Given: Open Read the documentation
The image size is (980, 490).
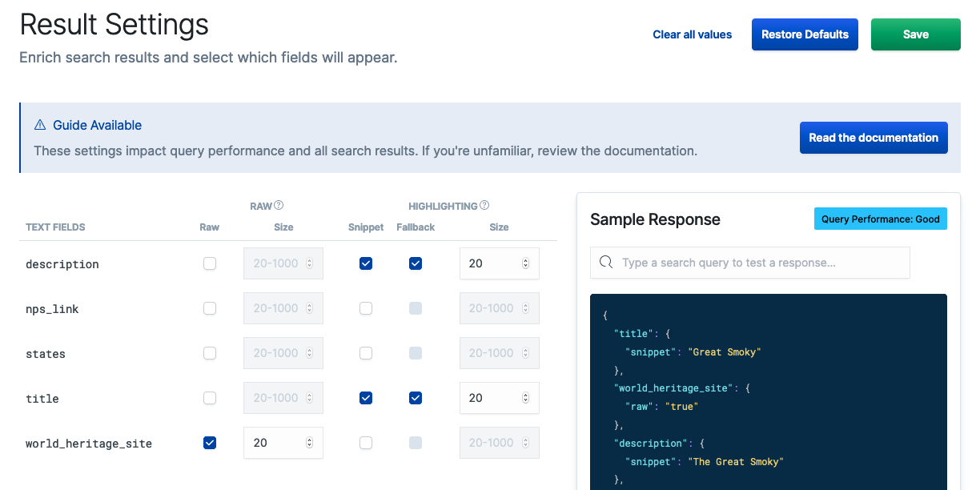Looking at the screenshot, I should click(x=874, y=138).
